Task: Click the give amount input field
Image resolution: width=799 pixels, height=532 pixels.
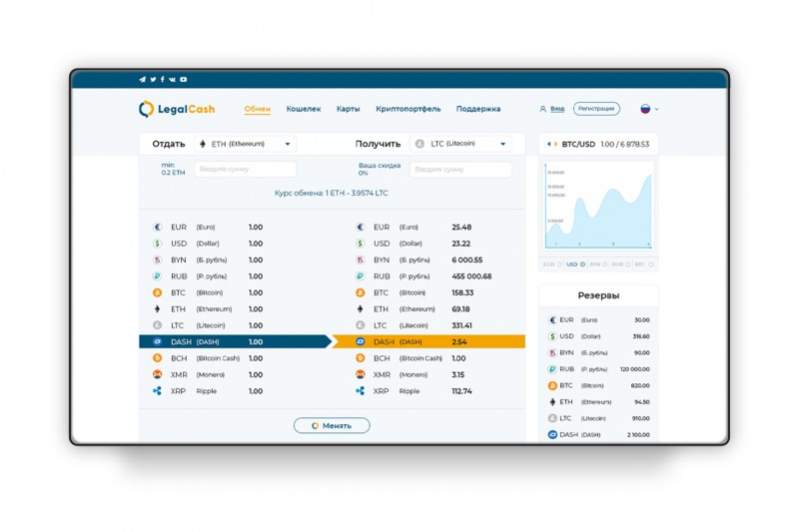Action: coord(245,169)
